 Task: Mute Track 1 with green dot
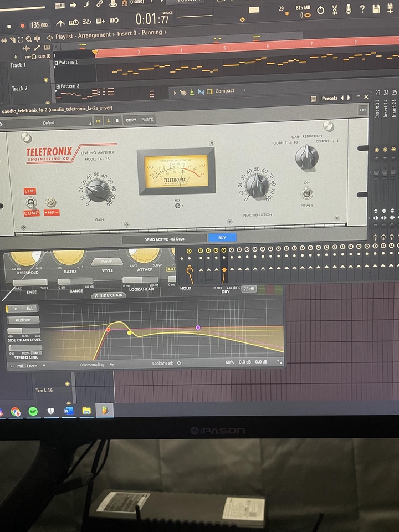(x=46, y=80)
